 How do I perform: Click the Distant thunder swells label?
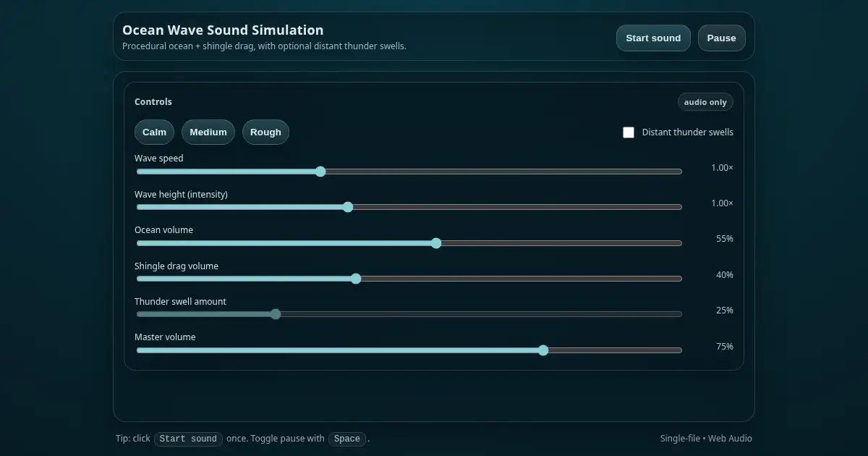click(x=688, y=132)
